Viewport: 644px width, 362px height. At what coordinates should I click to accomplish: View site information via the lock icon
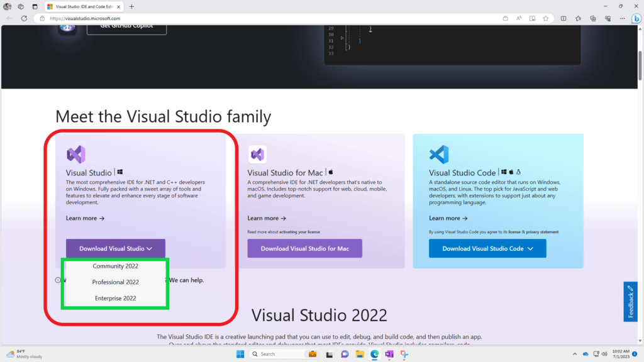pos(42,18)
